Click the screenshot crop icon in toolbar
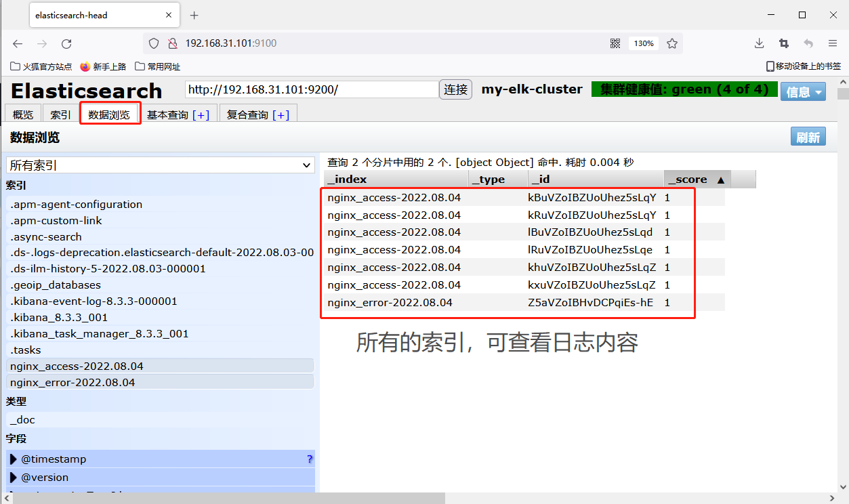This screenshot has width=849, height=504. click(784, 43)
